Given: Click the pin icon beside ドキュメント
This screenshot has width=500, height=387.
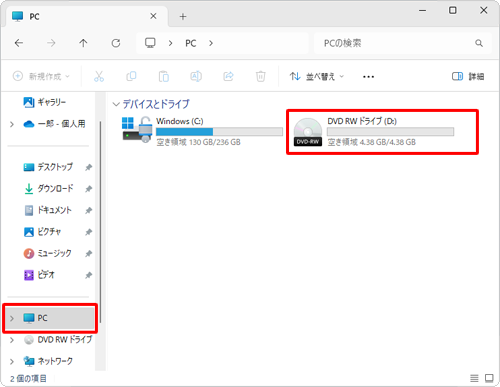Looking at the screenshot, I should coord(88,211).
